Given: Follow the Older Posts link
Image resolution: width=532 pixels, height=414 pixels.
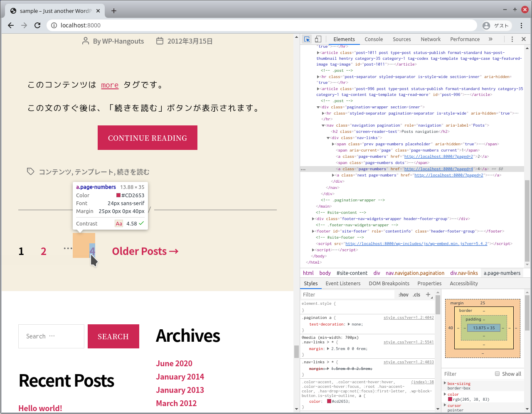Looking at the screenshot, I should (x=145, y=251).
